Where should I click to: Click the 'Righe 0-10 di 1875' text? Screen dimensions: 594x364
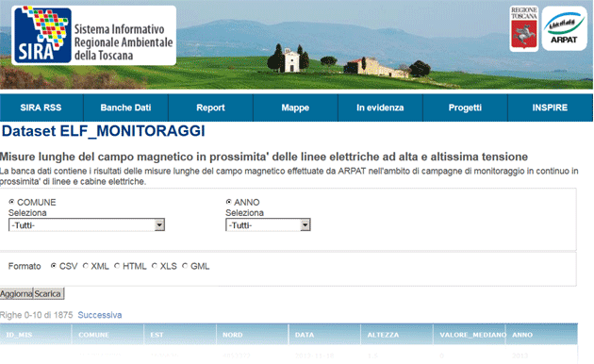(x=37, y=315)
